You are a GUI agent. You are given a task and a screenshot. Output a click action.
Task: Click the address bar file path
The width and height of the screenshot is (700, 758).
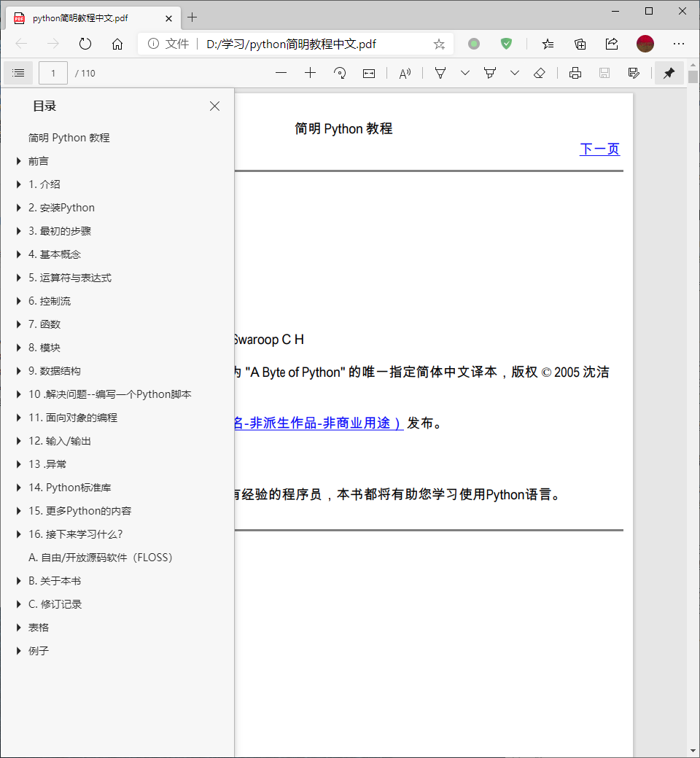[x=291, y=44]
